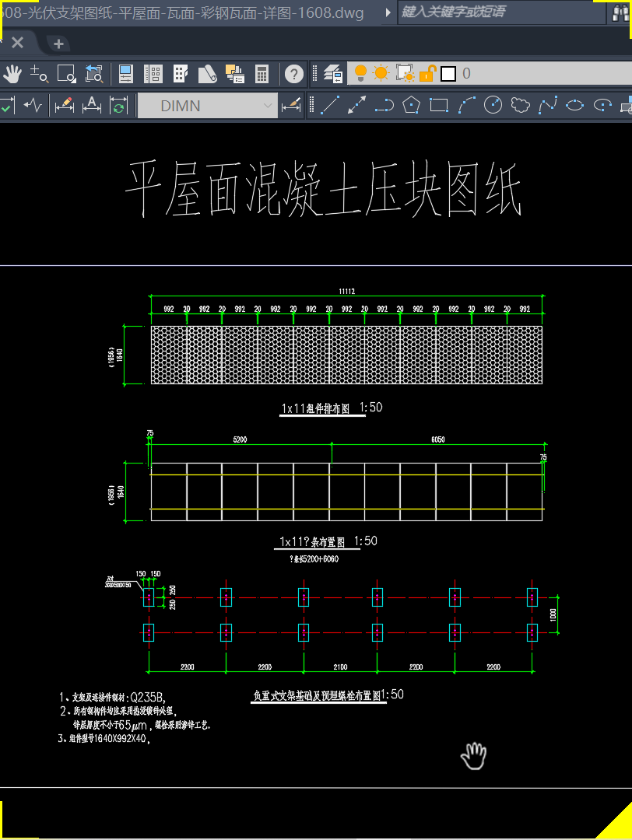Viewport: 632px width, 840px height.
Task: Select the Circle drawing tool
Action: 493,103
